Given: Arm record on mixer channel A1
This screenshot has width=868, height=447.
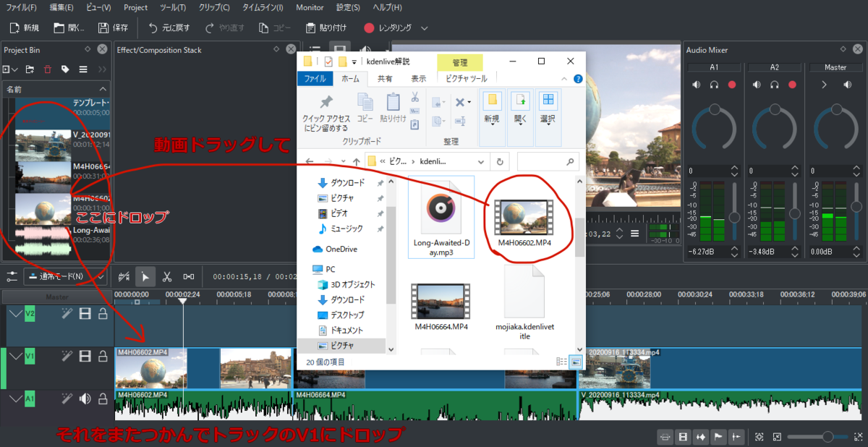Looking at the screenshot, I should (731, 85).
